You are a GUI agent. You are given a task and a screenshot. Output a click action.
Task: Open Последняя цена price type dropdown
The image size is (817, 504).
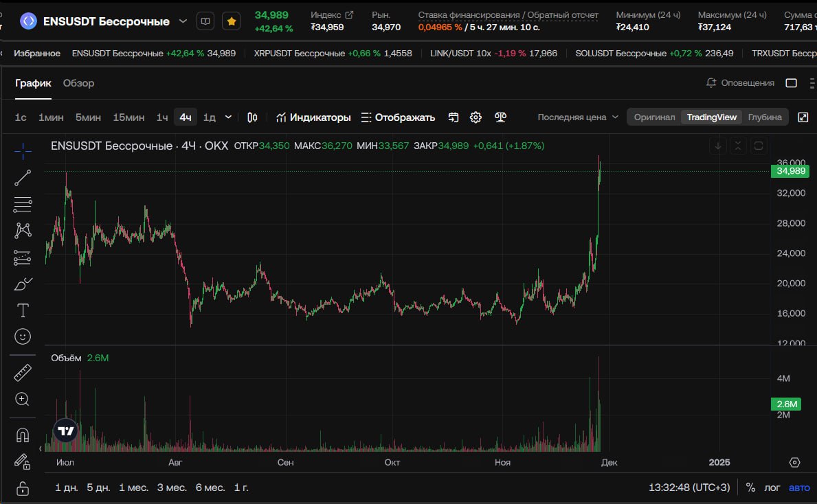click(x=578, y=117)
